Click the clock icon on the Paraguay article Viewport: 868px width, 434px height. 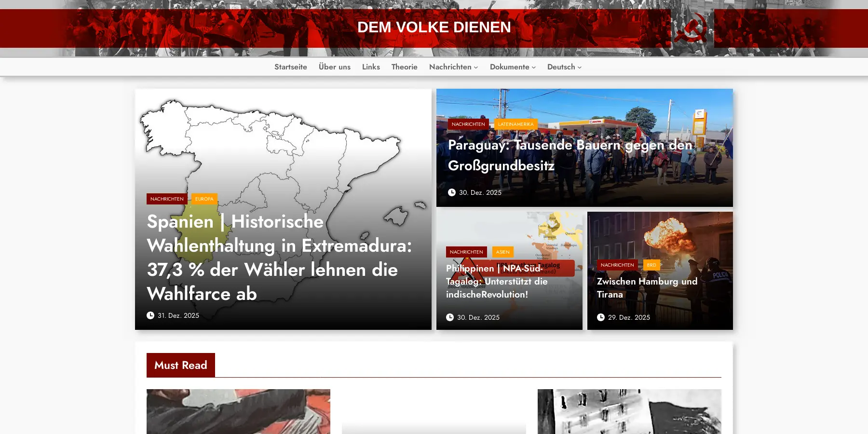tap(452, 192)
